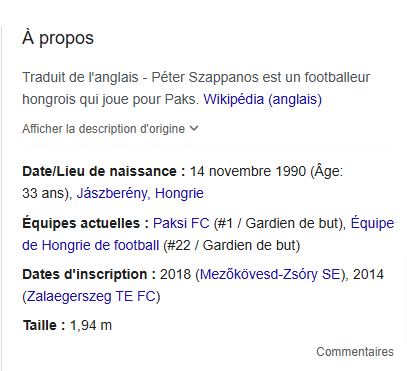The height and width of the screenshot is (371, 407).
Task: Select the Zalaegerszeg TE FC link
Action: pyautogui.click(x=91, y=296)
